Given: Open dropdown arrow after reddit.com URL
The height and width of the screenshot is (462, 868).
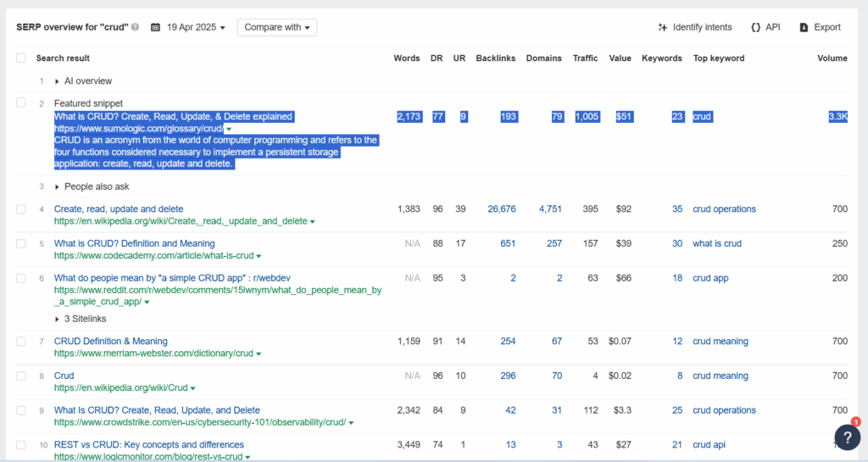Looking at the screenshot, I should coord(147,302).
